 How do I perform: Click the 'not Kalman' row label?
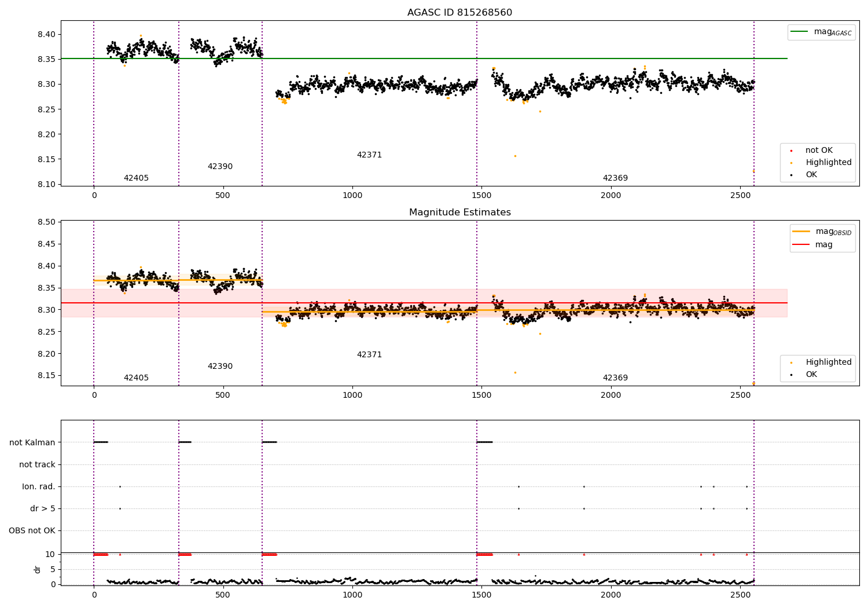pos(32,443)
